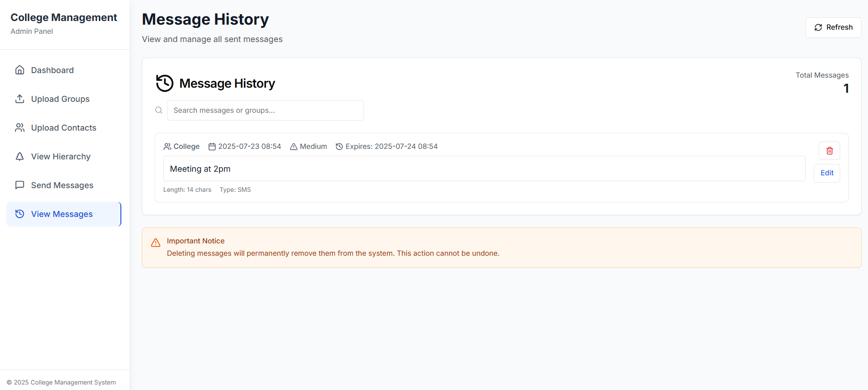Click the 'College' group label
This screenshot has width=868, height=390.
click(187, 147)
